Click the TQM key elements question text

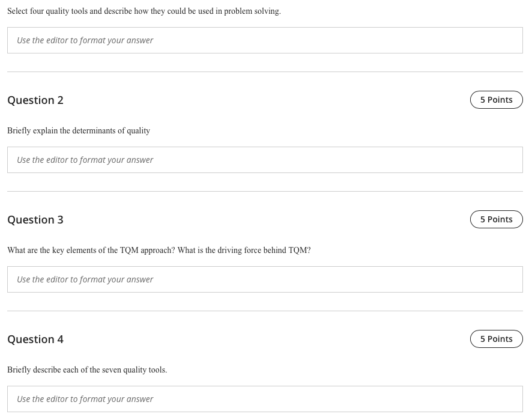point(159,250)
